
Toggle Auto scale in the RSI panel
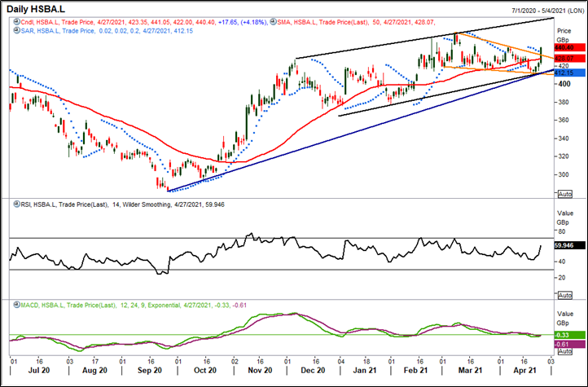pos(564,295)
